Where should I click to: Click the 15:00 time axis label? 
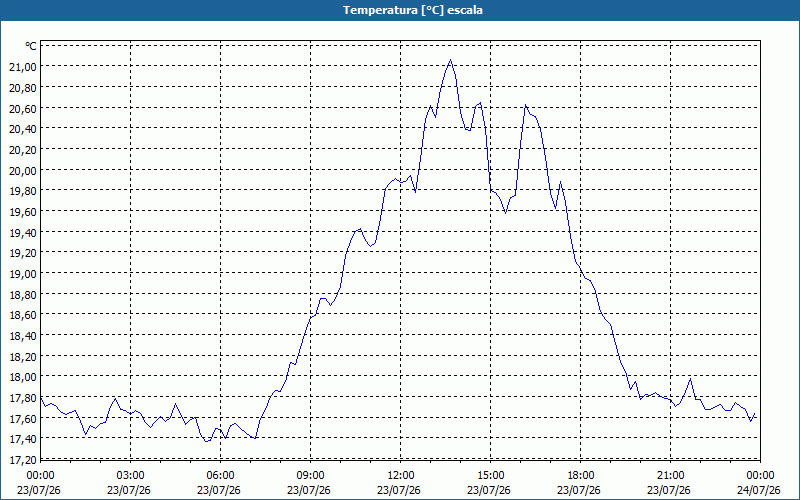coord(490,475)
